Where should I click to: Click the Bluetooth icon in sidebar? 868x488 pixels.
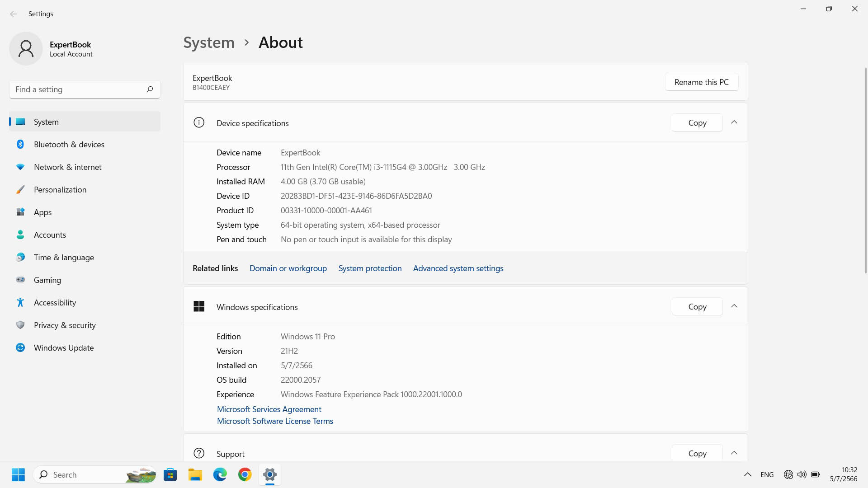20,144
